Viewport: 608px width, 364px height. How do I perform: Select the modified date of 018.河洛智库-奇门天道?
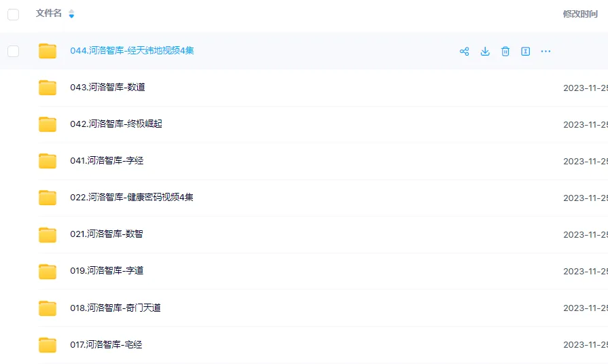[586, 308]
